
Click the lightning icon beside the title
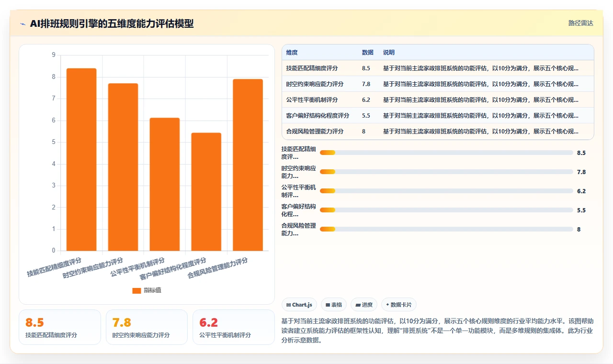tap(23, 24)
